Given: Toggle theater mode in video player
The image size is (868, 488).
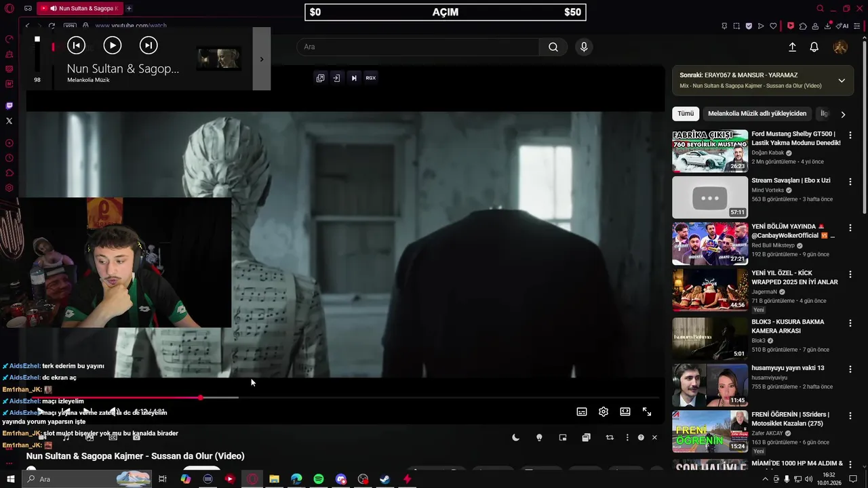Looking at the screenshot, I should pos(625,411).
